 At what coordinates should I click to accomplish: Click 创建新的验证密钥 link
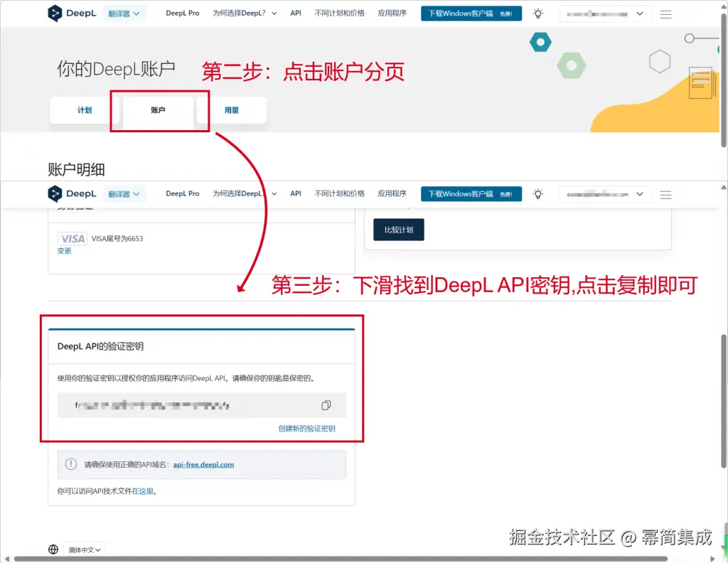coord(306,429)
